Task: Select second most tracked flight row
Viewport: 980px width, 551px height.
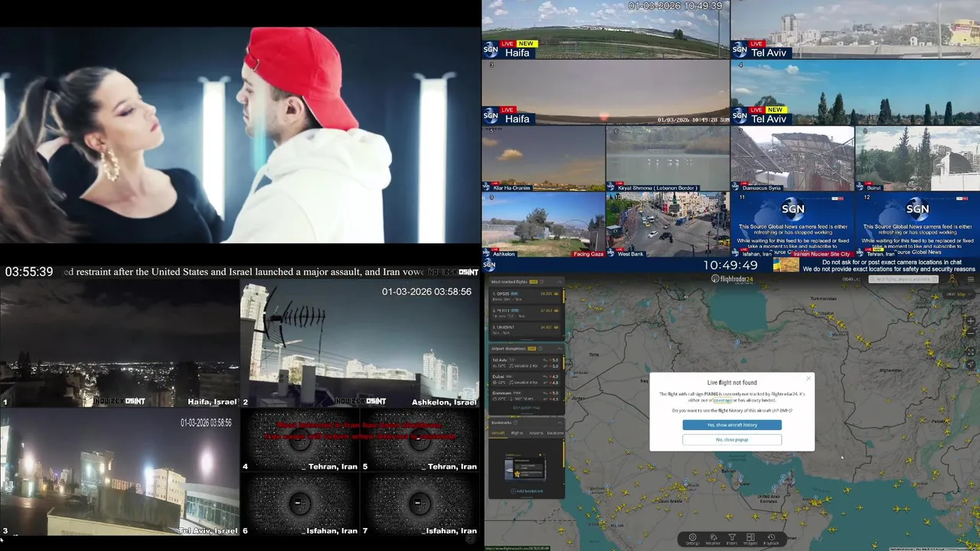Action: [x=525, y=312]
